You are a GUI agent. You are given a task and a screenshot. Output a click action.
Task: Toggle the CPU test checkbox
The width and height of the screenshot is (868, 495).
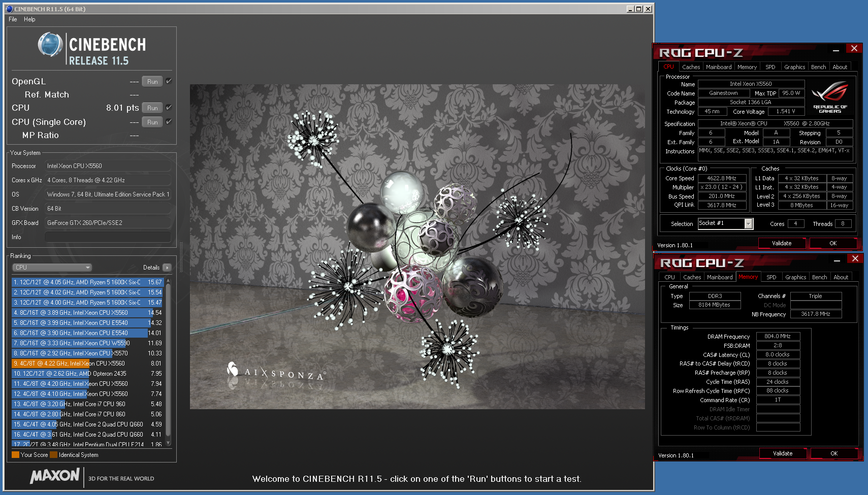(x=169, y=108)
